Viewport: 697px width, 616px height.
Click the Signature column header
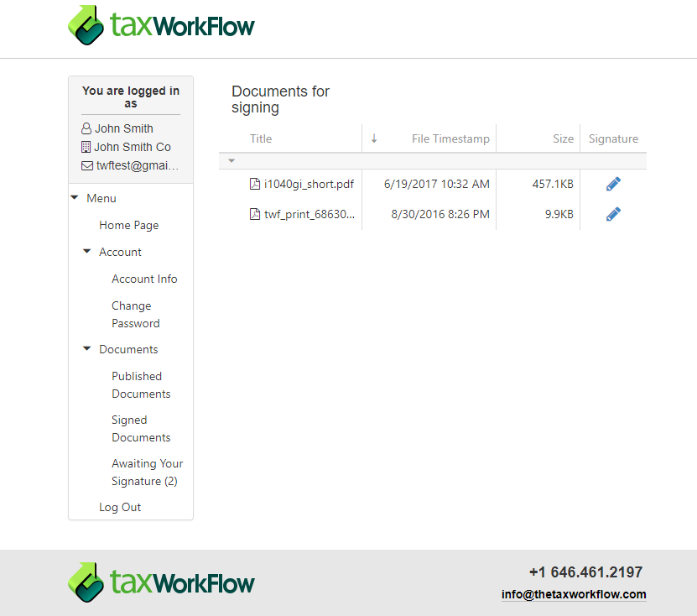[x=613, y=138]
